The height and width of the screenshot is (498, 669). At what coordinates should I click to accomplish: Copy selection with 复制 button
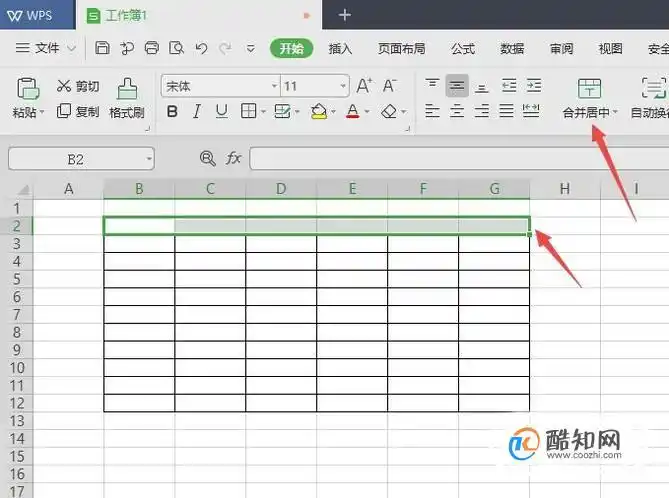coord(78,111)
